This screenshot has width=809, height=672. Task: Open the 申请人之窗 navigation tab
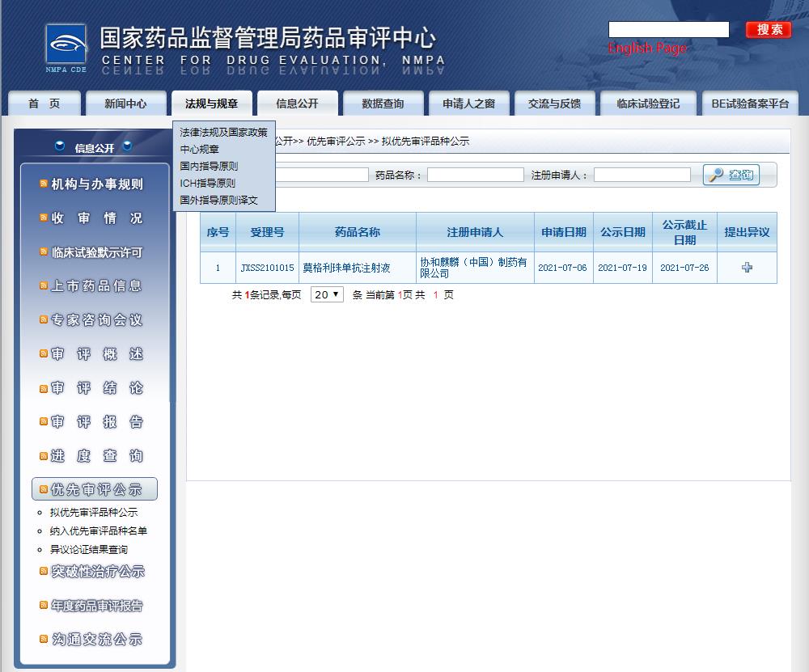pos(469,104)
